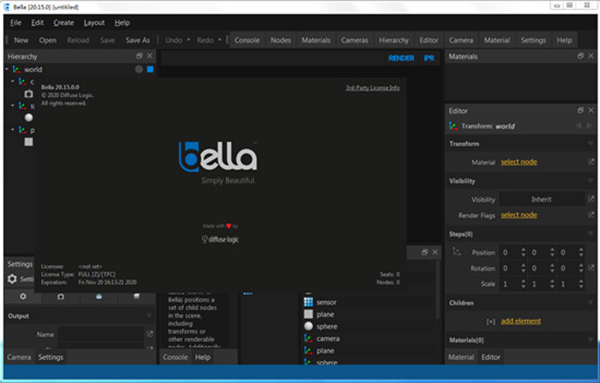The width and height of the screenshot is (600, 383).
Task: Click the output Name input field
Action: coord(101,334)
